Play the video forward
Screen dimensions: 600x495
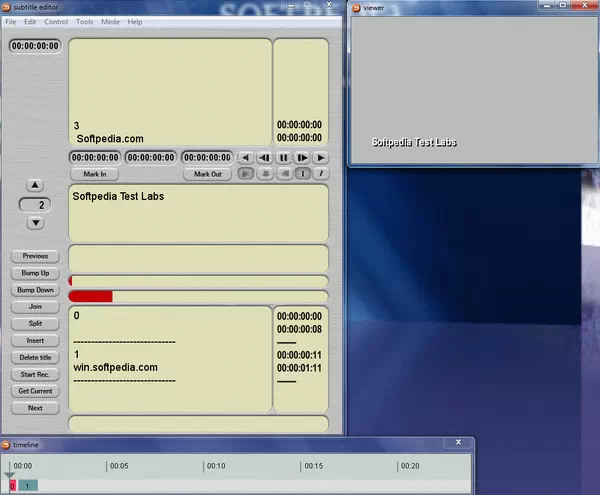coord(321,158)
